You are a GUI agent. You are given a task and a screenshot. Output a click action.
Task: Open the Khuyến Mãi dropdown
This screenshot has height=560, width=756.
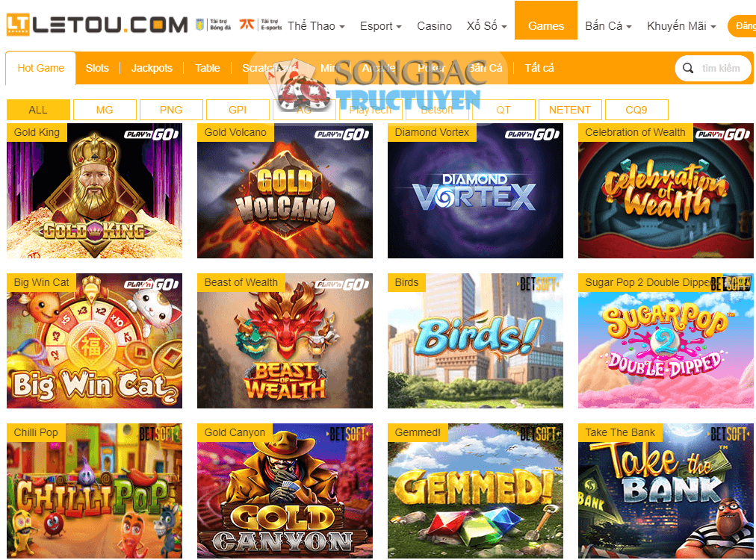681,26
